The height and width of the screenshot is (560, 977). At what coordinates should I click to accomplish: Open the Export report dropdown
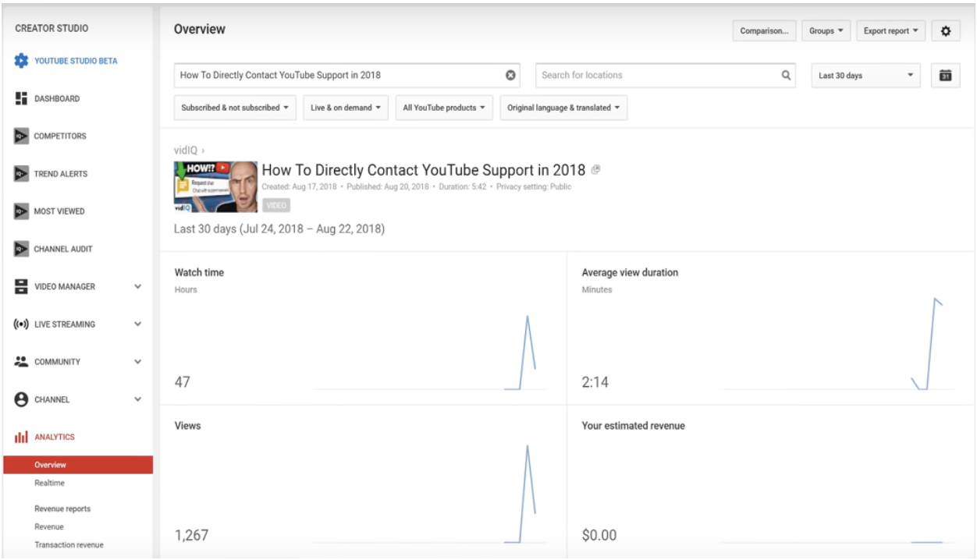click(891, 31)
